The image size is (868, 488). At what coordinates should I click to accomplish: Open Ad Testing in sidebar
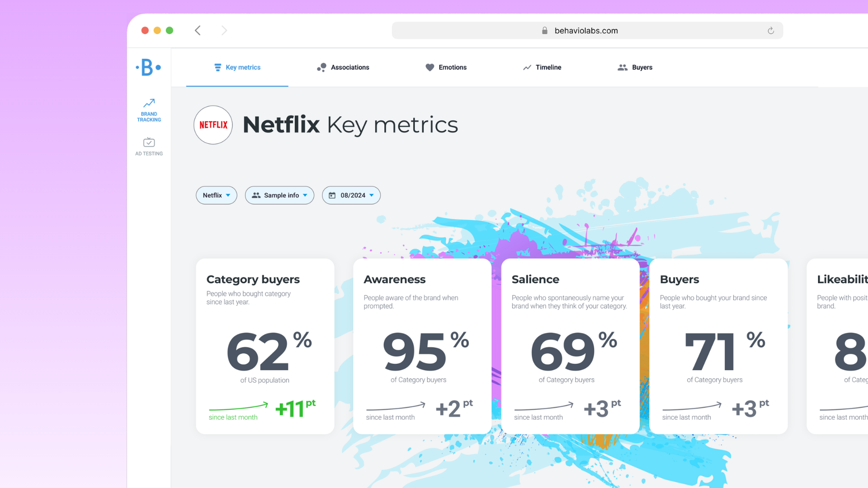click(x=149, y=147)
